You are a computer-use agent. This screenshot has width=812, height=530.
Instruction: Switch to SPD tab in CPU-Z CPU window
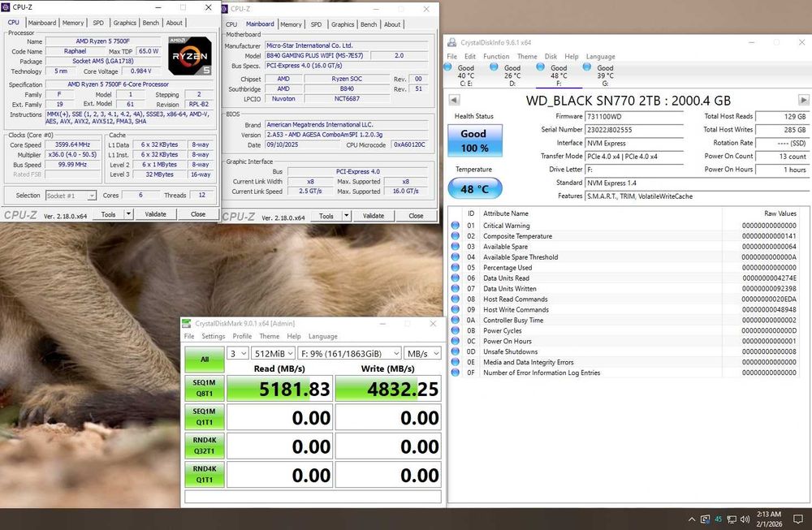98,23
